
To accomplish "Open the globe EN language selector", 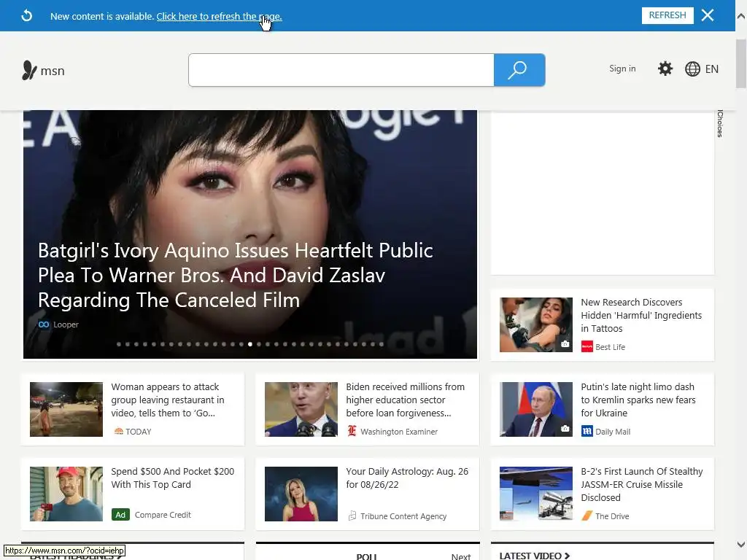I will [x=702, y=69].
